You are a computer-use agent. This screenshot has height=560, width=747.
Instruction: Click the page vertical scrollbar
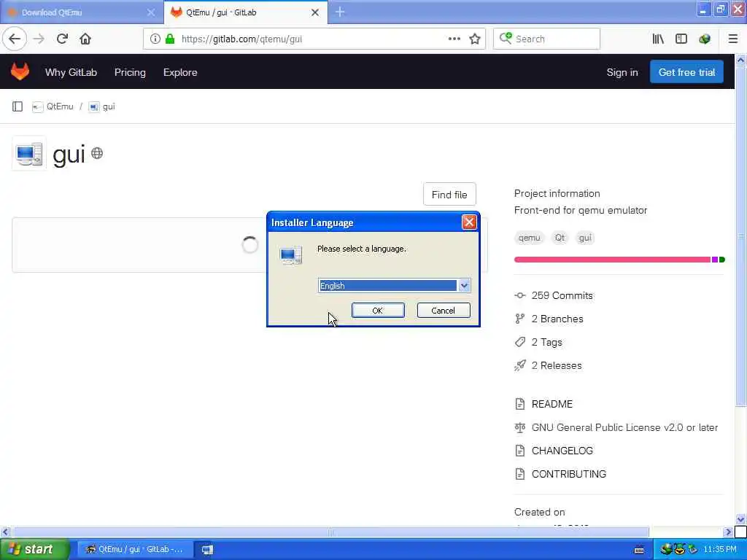pyautogui.click(x=740, y=237)
